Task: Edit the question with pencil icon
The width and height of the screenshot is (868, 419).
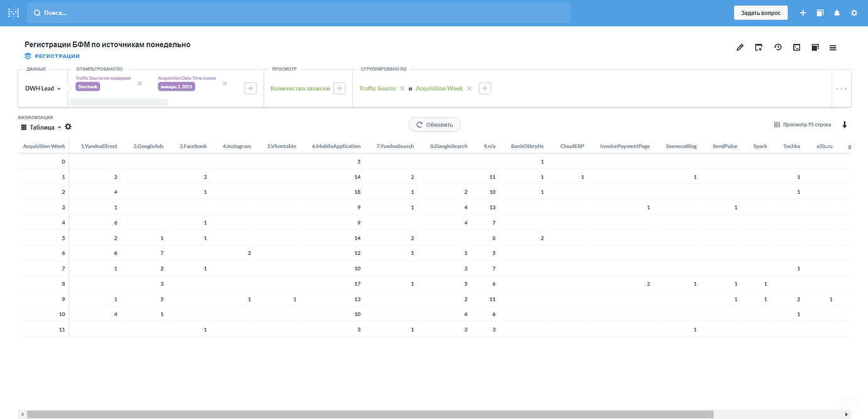Action: click(740, 47)
